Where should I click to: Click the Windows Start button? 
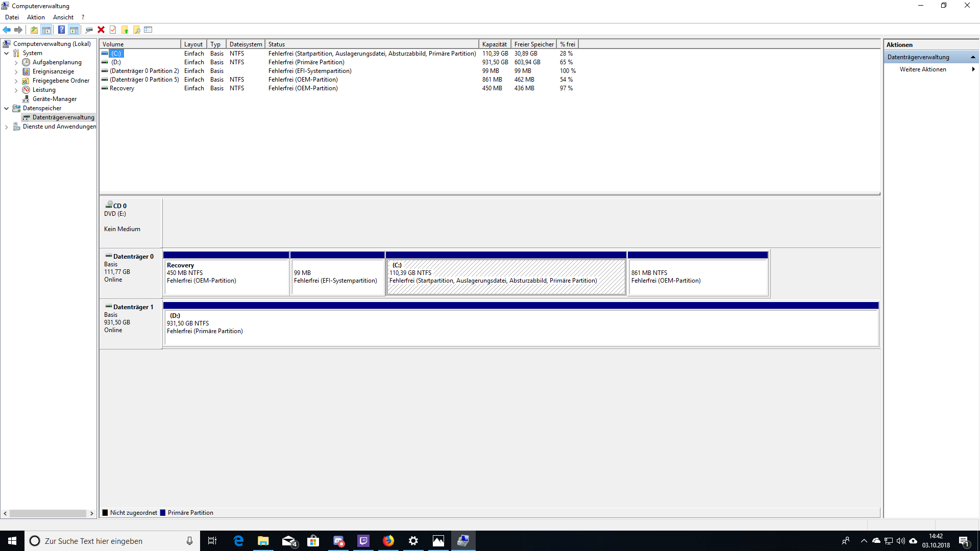pos(12,541)
